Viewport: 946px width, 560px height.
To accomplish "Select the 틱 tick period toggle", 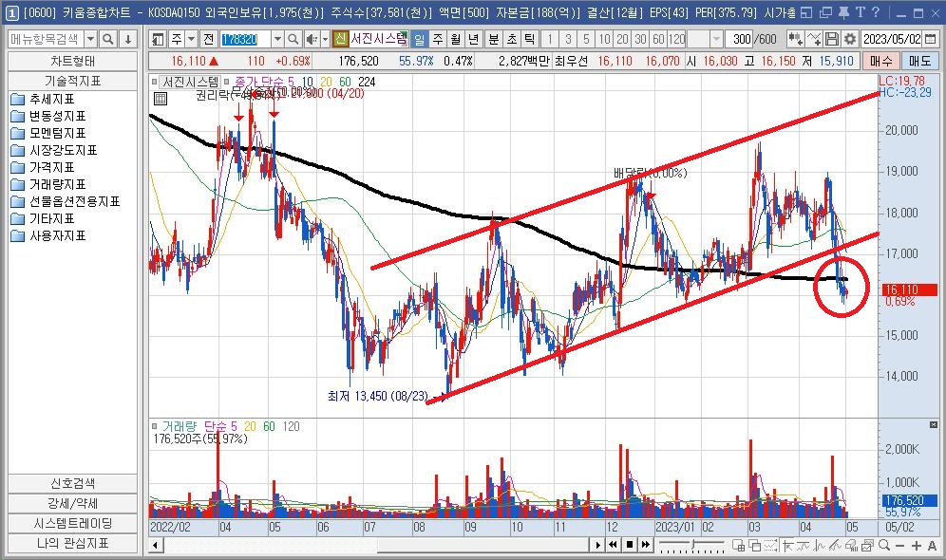I will point(530,40).
